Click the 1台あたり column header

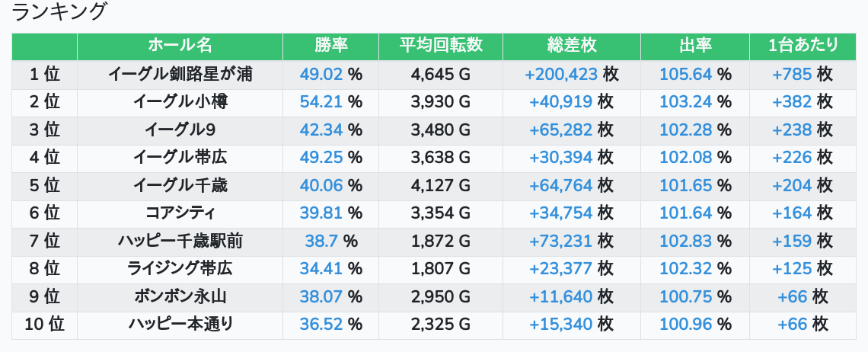pyautogui.click(x=803, y=46)
